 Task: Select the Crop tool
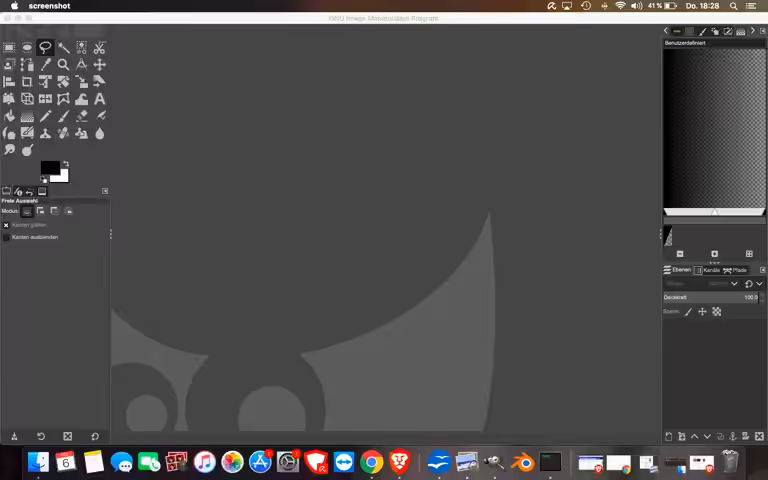coord(27,82)
